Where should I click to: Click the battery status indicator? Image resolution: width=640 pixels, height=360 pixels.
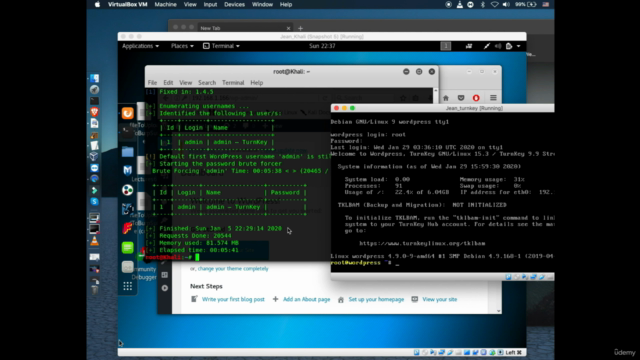tap(526, 4)
